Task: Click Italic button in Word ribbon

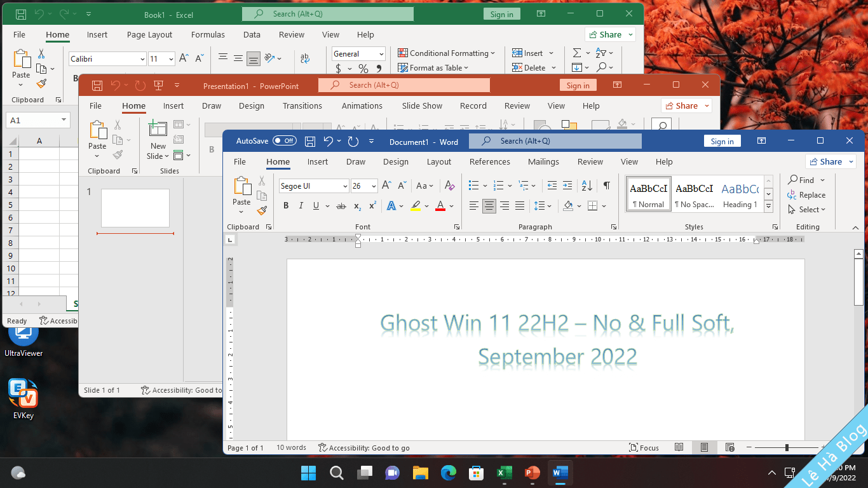Action: coord(301,206)
